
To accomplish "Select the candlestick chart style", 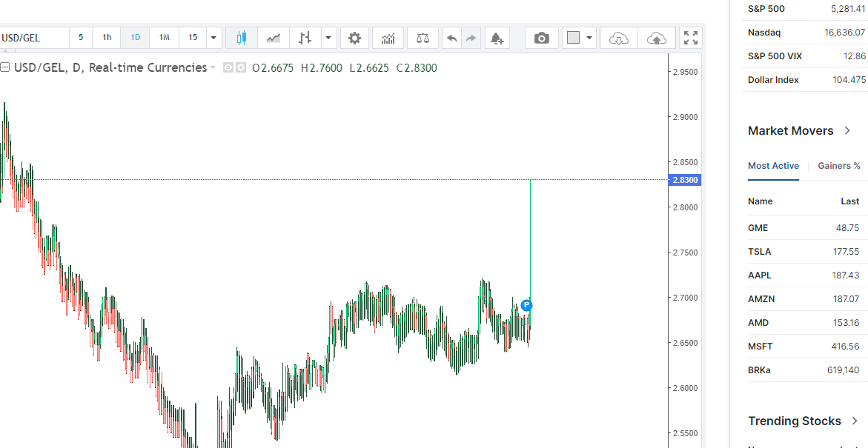I will click(x=241, y=38).
